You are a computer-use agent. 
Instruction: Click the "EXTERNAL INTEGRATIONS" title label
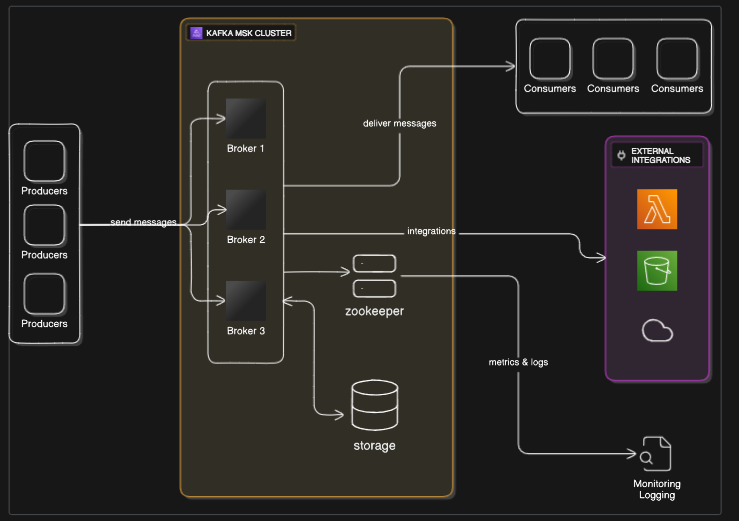661,156
